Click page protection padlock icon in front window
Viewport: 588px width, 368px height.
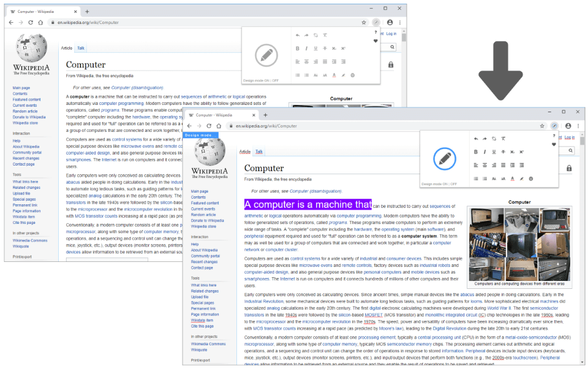click(569, 168)
